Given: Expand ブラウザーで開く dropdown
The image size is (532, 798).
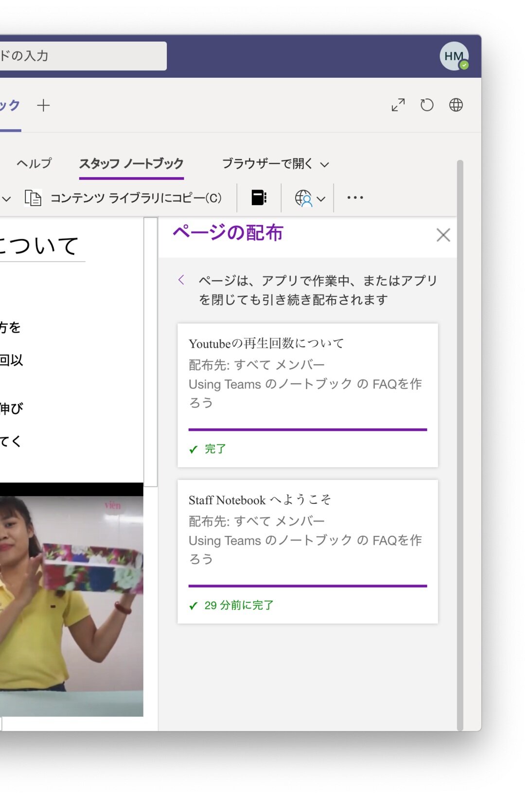Looking at the screenshot, I should point(275,164).
